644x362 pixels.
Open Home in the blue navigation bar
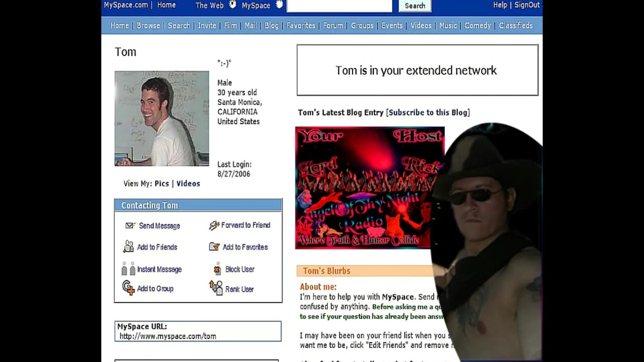pyautogui.click(x=120, y=26)
